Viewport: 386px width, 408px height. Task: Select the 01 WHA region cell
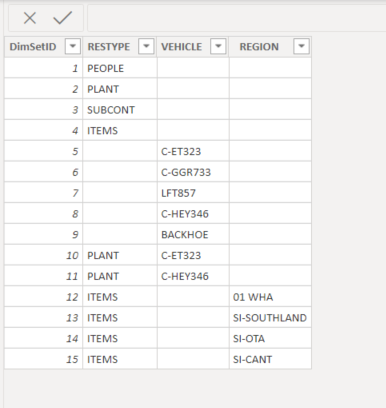270,297
